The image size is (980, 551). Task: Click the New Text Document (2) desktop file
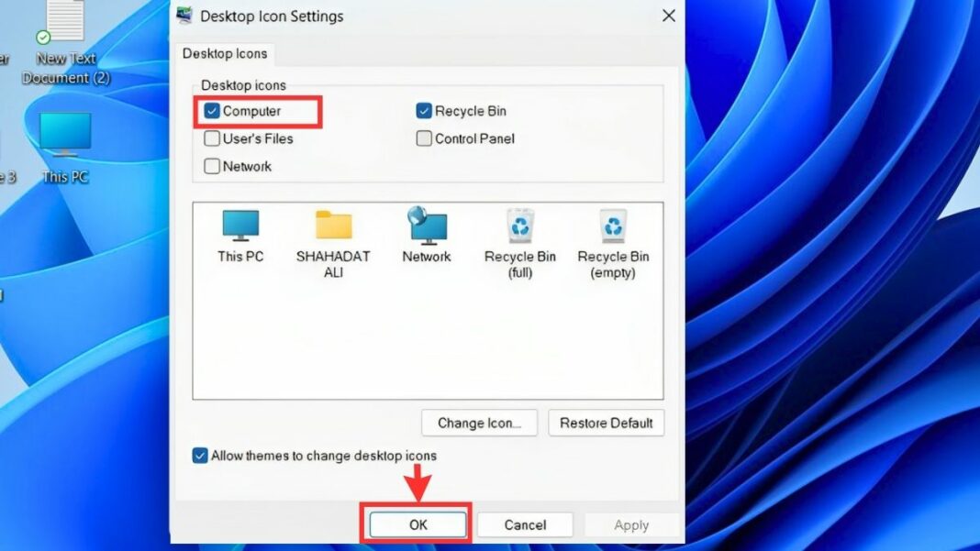(66, 42)
